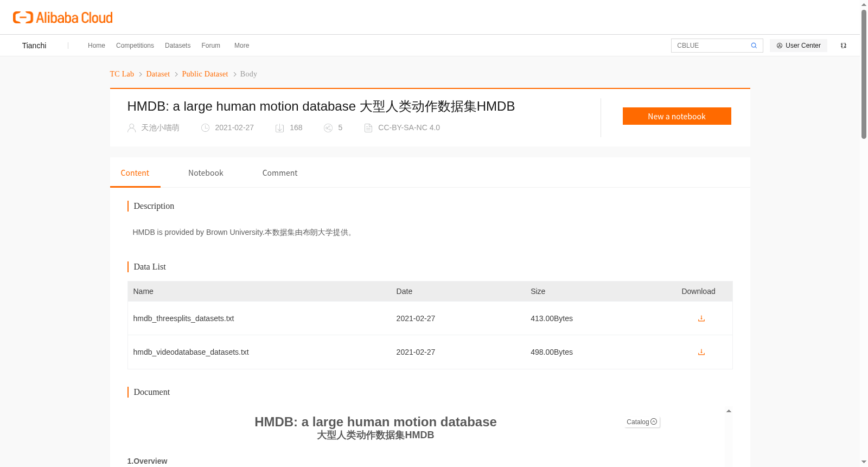Screen dimensions: 868x467
Task: Open the Datasets menu item
Action: [x=177, y=46]
